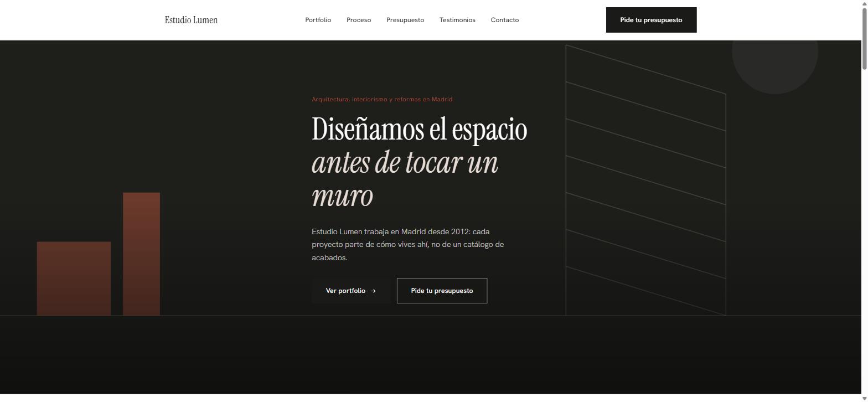Open Ver portfolio from the hero
The image size is (868, 402).
click(x=351, y=291)
